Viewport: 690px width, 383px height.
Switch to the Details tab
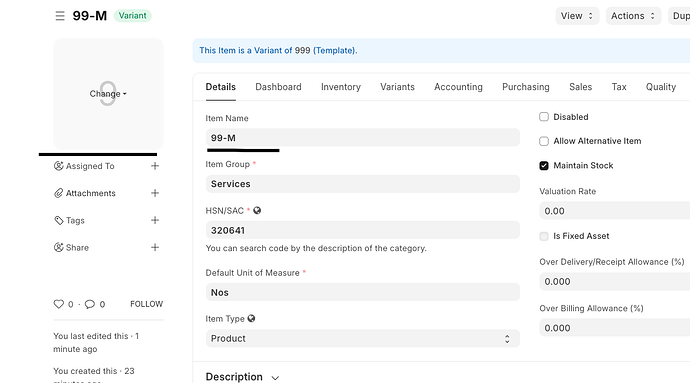coord(220,87)
